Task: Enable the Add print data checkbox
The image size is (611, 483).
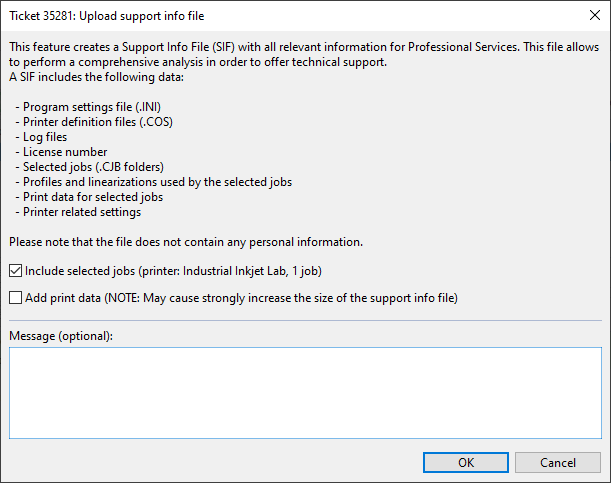Action: click(15, 297)
